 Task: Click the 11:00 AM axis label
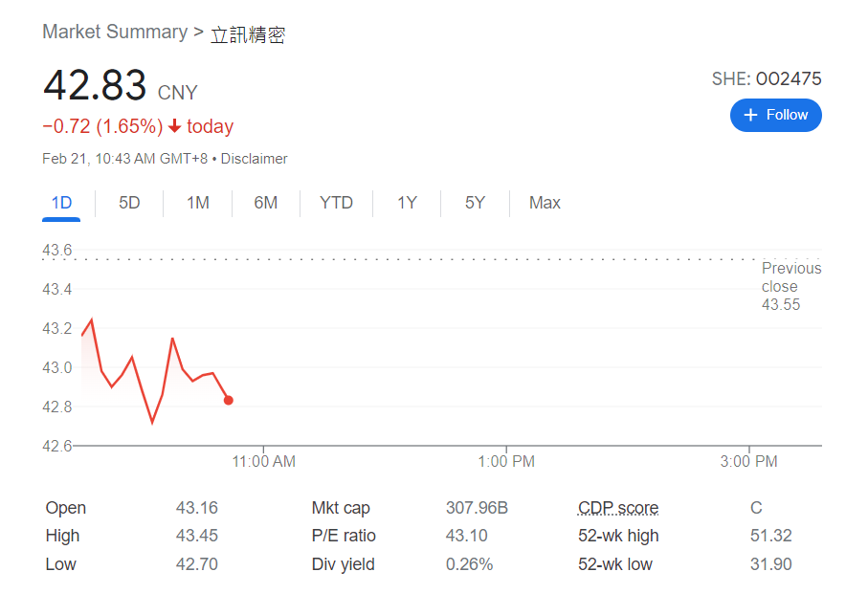tap(264, 461)
